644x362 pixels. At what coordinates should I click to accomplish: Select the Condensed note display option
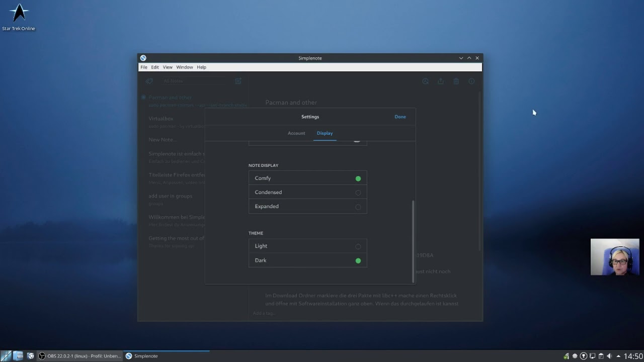(307, 192)
